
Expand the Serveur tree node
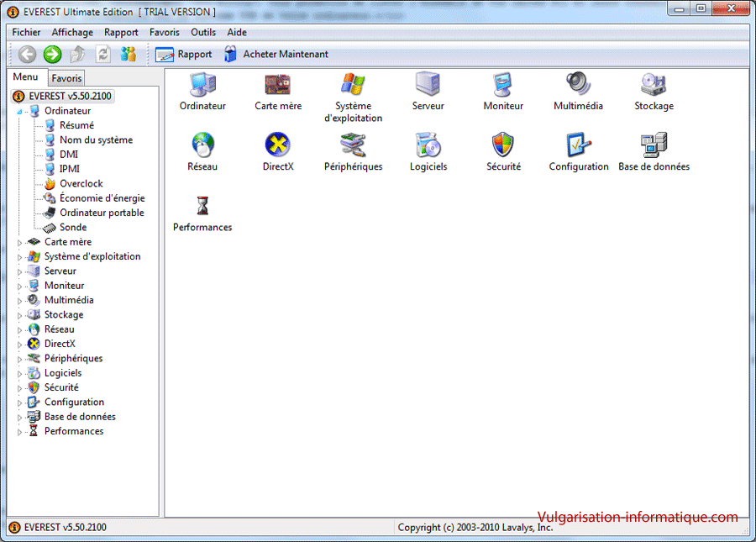point(19,271)
